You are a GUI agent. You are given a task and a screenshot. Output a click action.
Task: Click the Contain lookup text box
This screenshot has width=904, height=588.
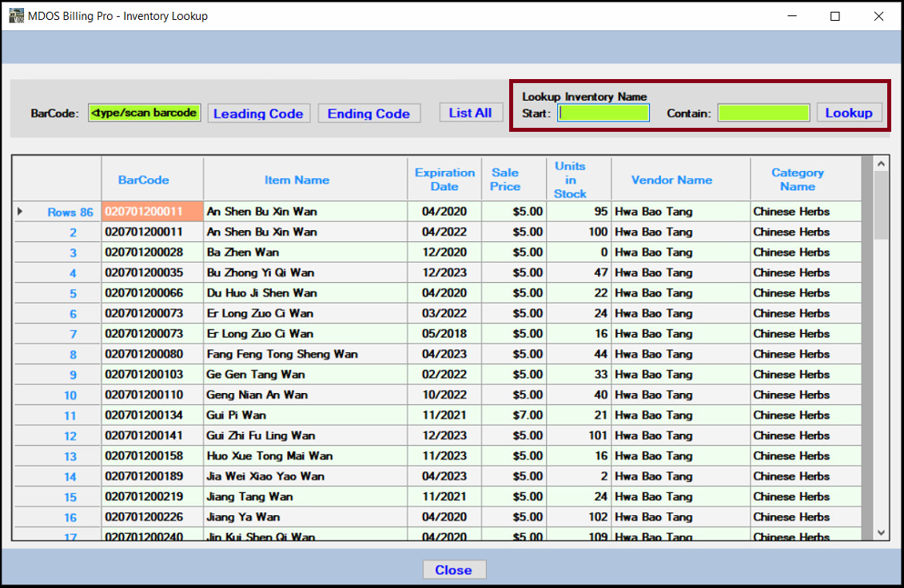click(763, 113)
